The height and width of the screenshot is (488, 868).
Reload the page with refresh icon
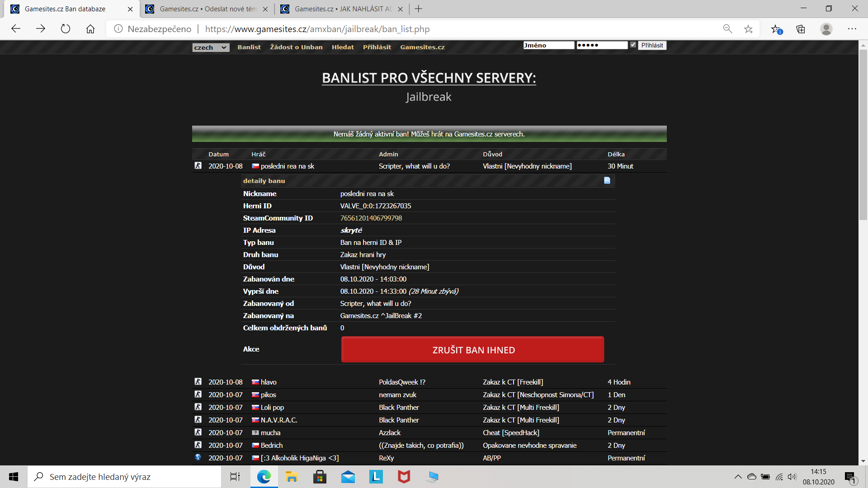click(x=66, y=29)
